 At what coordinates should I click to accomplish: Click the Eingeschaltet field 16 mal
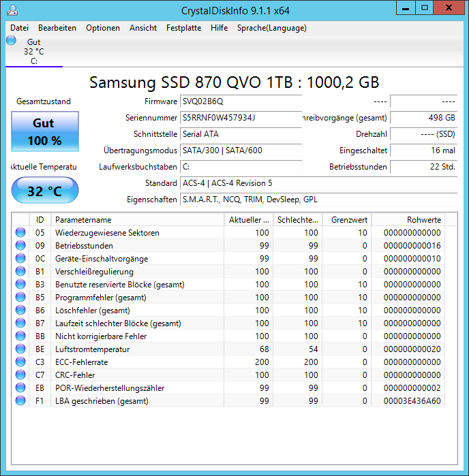point(424,150)
